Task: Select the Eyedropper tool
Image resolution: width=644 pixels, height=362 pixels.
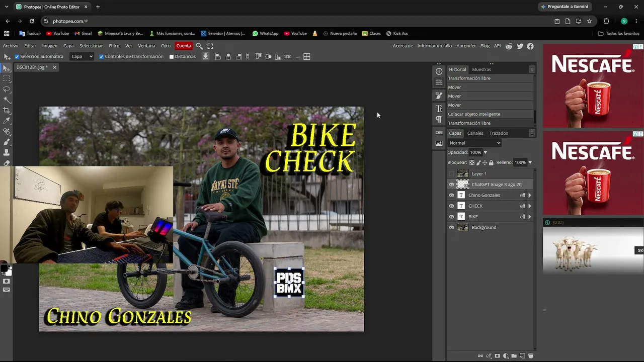Action: (x=7, y=121)
